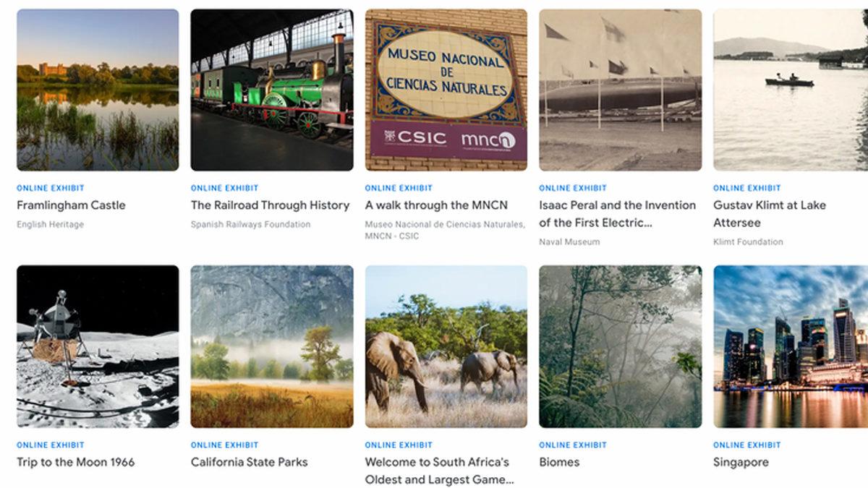Viewport: 868px width, 488px height.
Task: Open A walk through the MNCN link
Action: (x=436, y=205)
